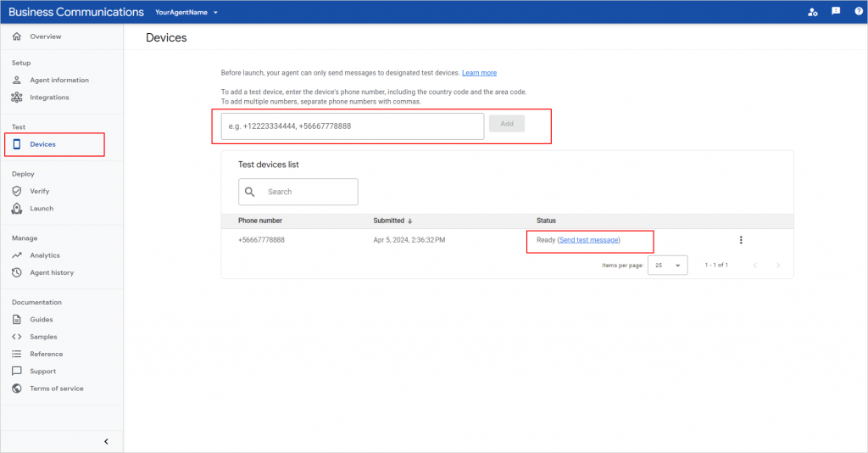Click the Integrations icon

[17, 98]
